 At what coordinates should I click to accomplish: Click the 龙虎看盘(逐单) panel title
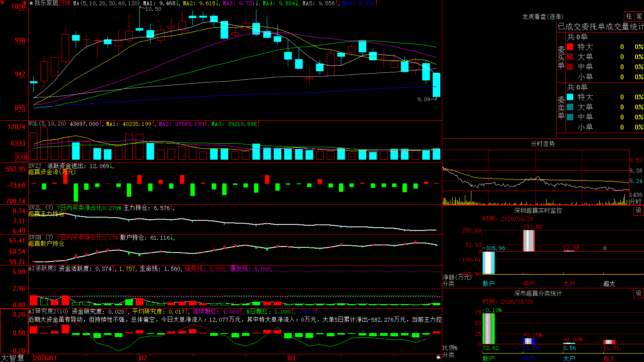pyautogui.click(x=543, y=16)
